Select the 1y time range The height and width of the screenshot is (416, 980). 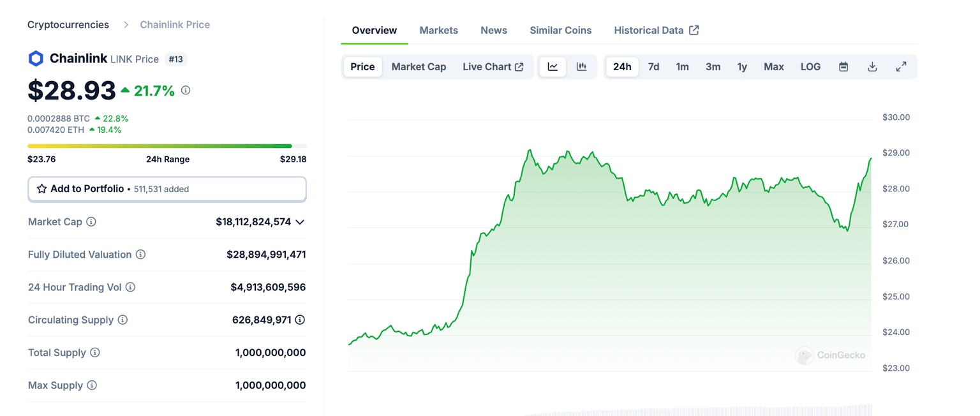pos(742,67)
